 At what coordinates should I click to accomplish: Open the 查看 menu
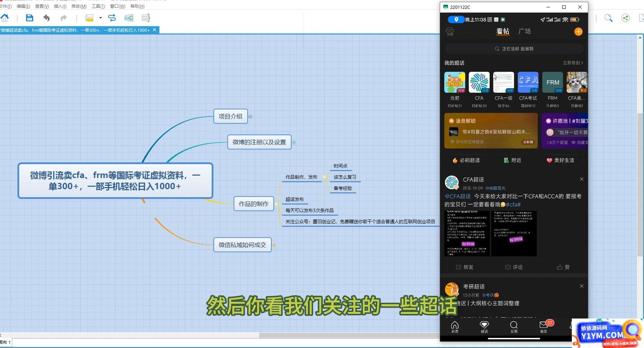[x=42, y=6]
